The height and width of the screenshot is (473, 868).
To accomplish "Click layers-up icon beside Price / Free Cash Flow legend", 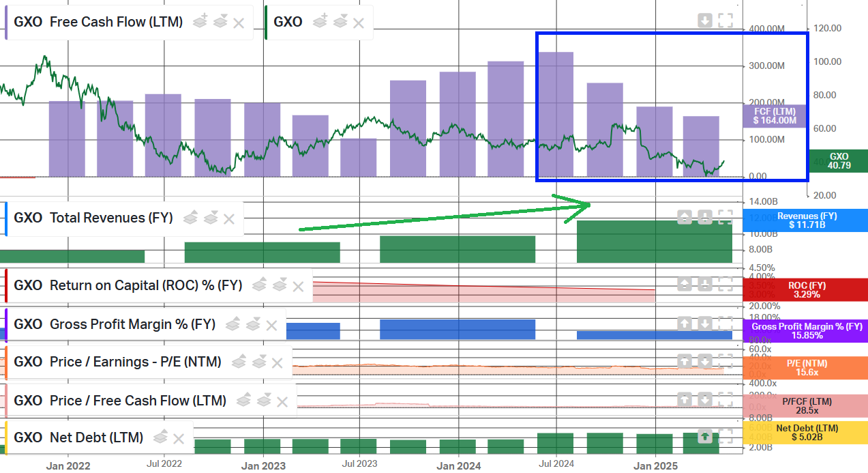I will [243, 401].
